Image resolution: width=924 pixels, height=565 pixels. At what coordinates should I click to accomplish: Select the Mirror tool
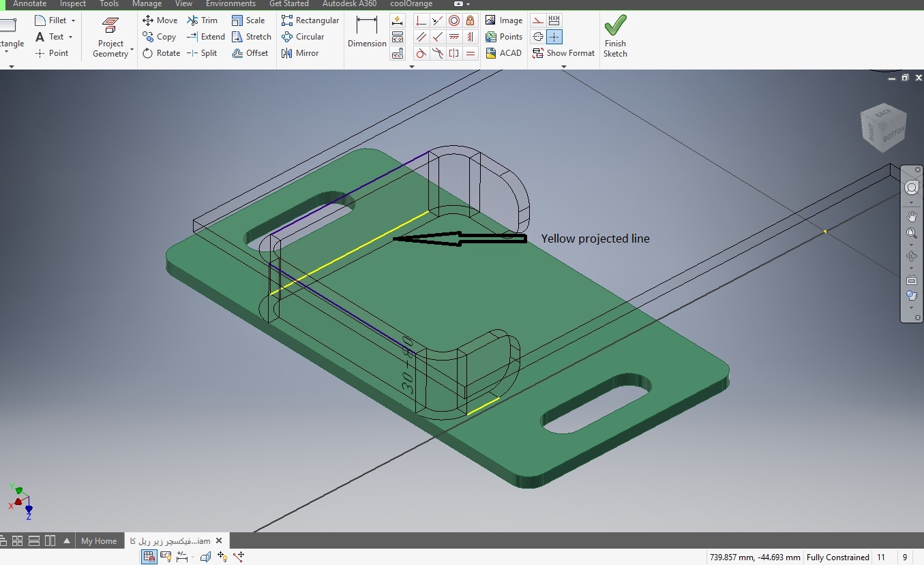click(x=300, y=53)
